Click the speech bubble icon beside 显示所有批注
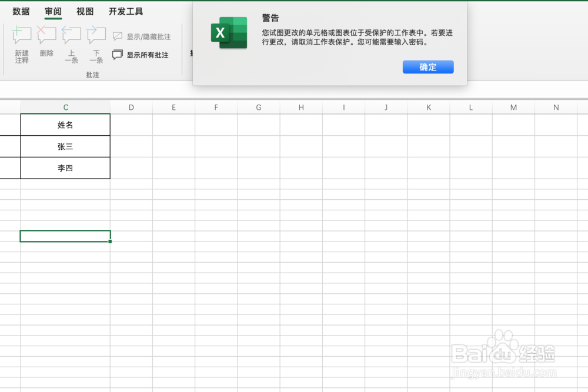Screen dimensions: 588x392 [x=117, y=55]
